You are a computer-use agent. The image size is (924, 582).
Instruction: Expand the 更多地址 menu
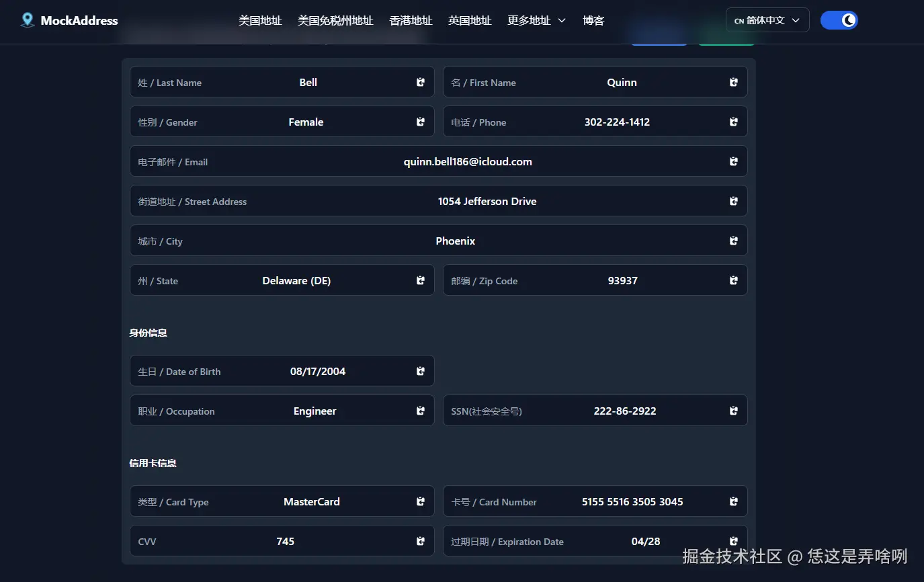tap(536, 20)
